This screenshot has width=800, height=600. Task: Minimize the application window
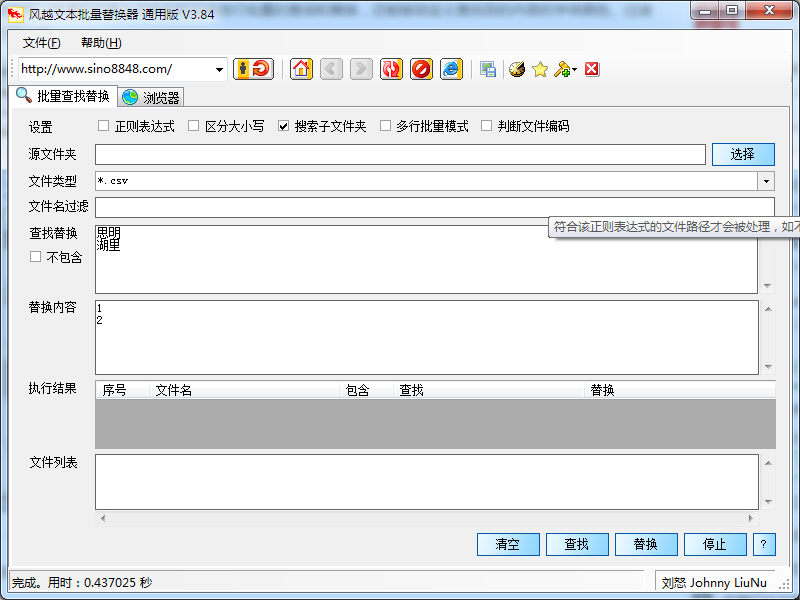(x=706, y=10)
